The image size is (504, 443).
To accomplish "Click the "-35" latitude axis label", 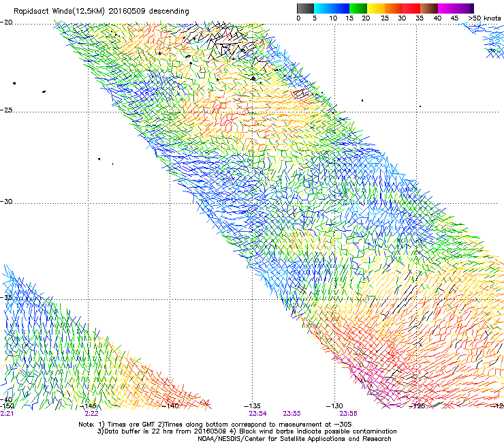I will point(6,297).
